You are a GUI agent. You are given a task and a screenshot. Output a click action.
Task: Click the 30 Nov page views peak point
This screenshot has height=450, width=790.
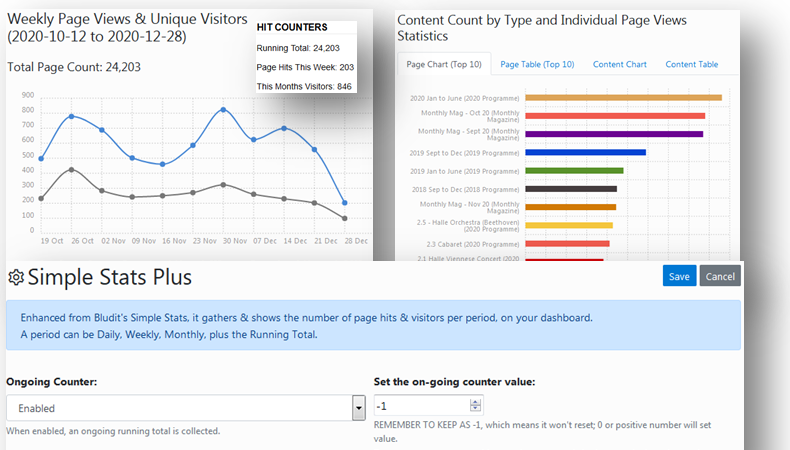point(223,109)
